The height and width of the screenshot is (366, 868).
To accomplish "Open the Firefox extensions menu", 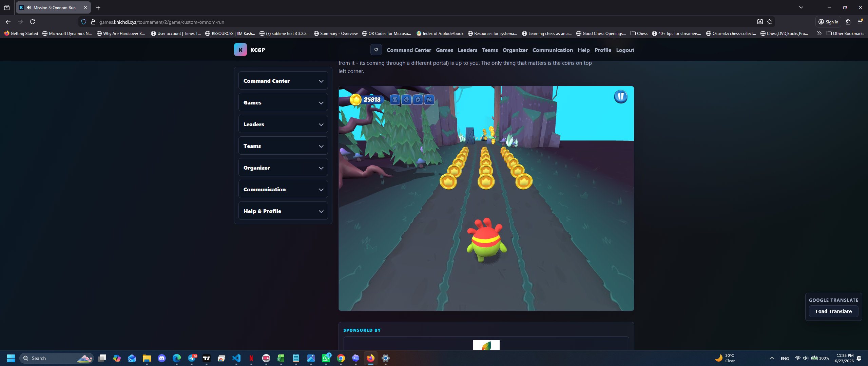I will (x=848, y=22).
